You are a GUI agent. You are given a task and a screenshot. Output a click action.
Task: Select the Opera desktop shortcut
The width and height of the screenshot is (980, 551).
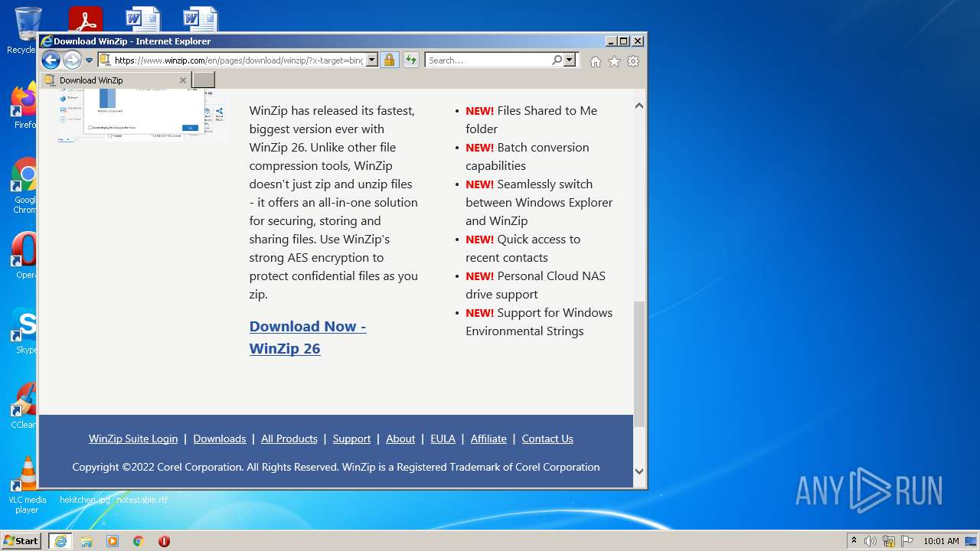(24, 256)
